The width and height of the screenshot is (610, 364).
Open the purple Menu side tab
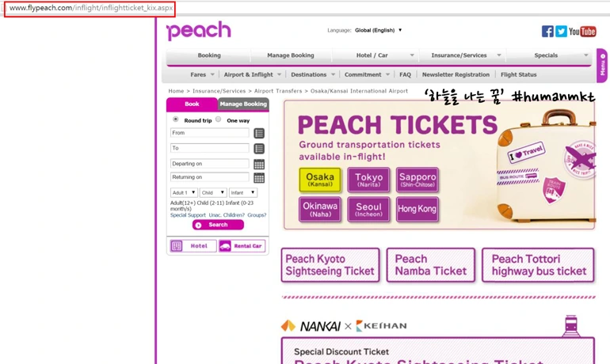point(602,66)
